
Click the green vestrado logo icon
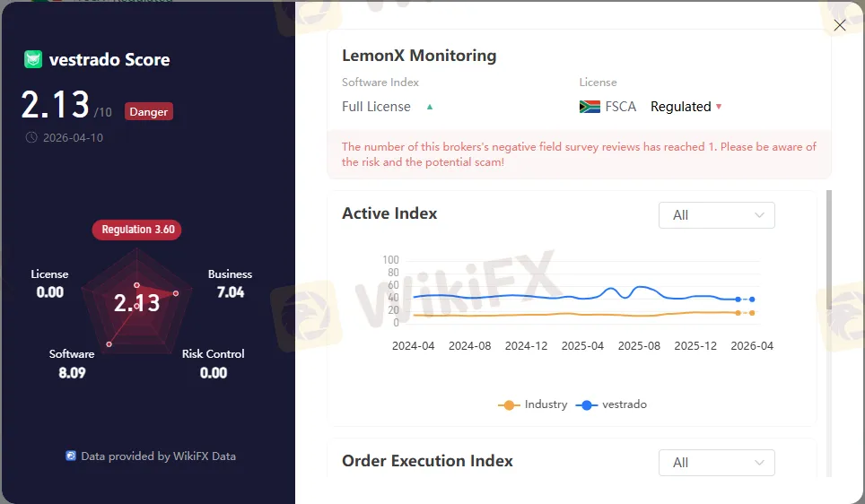(x=33, y=60)
